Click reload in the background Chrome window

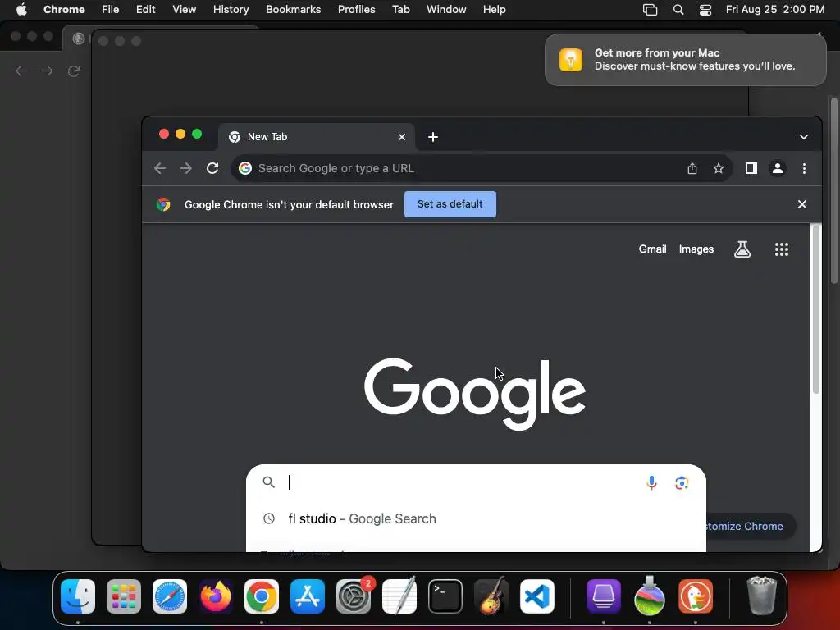point(73,71)
